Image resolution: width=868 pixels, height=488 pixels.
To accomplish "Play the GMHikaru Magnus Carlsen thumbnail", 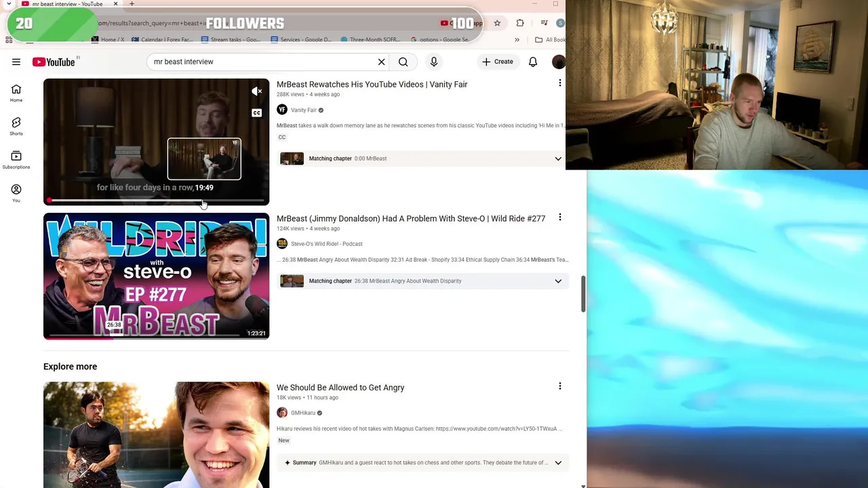I will point(156,434).
